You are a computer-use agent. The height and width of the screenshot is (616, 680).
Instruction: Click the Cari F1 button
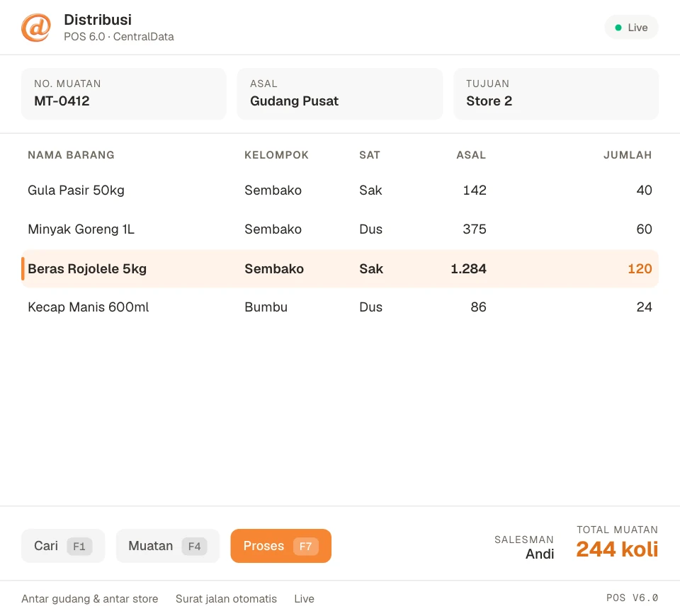pyautogui.click(x=63, y=546)
